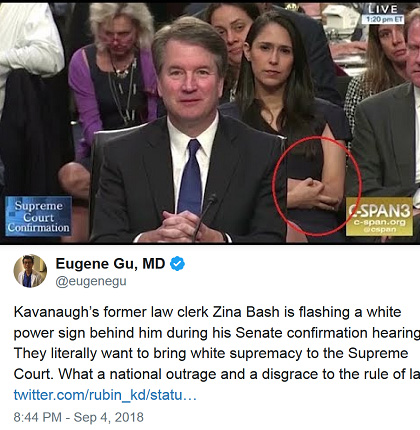Click the c-span.org text in the watermark
Viewport: 420px width, 430px height.
point(380,222)
